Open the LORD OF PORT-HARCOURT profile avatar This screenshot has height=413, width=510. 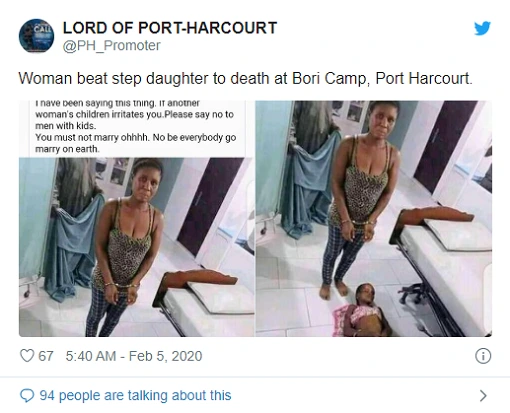point(36,36)
